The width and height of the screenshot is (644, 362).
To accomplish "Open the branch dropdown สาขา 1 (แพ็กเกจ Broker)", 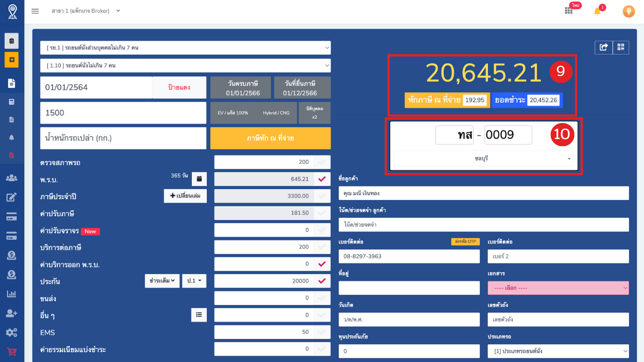I will 86,11.
